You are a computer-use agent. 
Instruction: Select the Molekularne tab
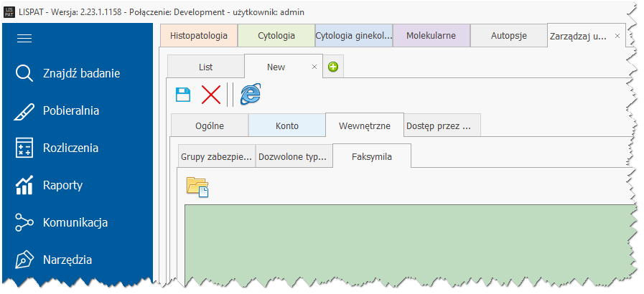431,35
